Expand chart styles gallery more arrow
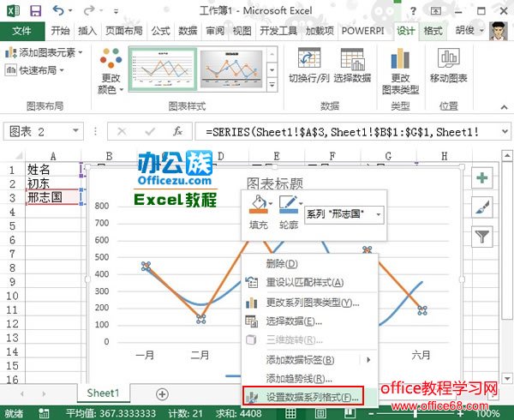 click(272, 85)
